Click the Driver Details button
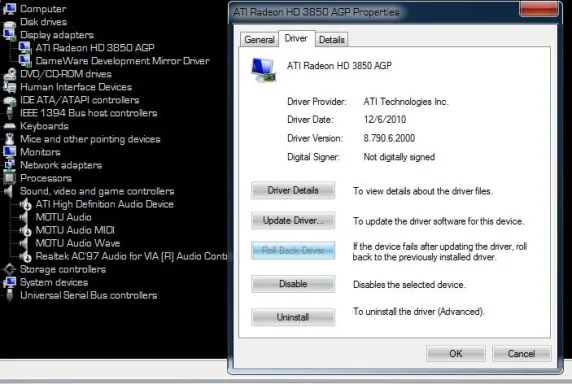572x384 pixels. [293, 190]
